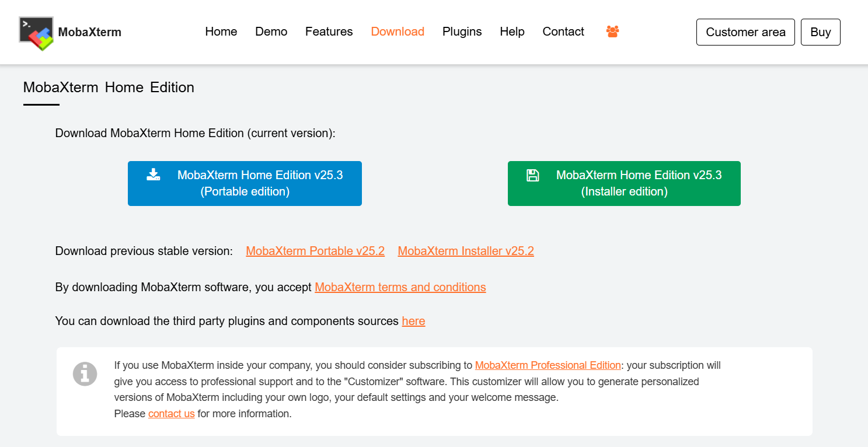Open the MobaXterm Professional Edition link
The height and width of the screenshot is (447, 868).
click(548, 365)
